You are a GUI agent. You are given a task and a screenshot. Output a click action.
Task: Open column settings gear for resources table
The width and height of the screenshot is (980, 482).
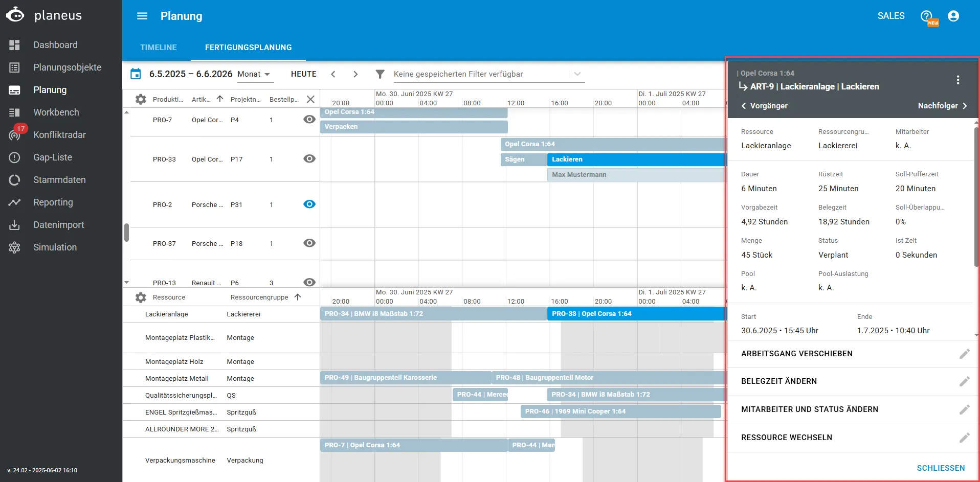click(x=141, y=297)
